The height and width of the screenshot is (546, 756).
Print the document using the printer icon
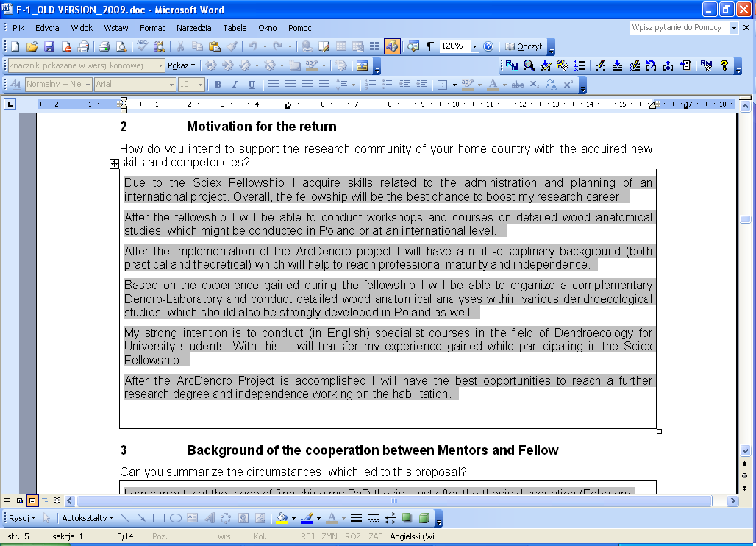[104, 46]
